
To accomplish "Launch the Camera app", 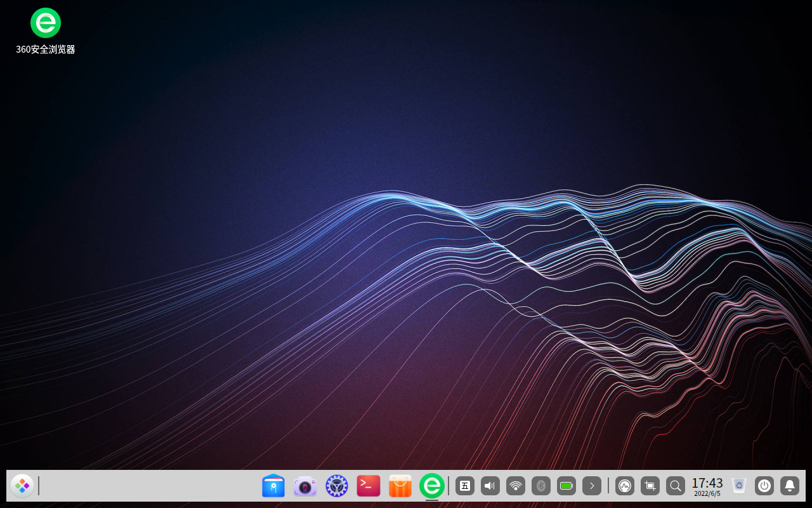I will pyautogui.click(x=304, y=486).
